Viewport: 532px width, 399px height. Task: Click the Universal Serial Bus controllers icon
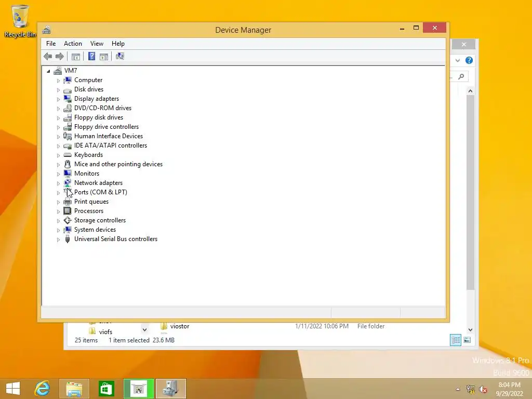click(x=68, y=239)
